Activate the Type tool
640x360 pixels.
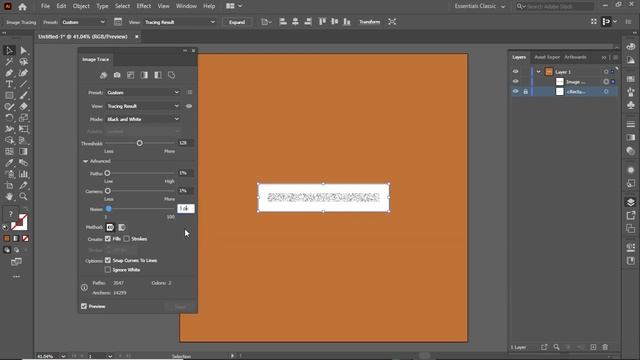(x=9, y=84)
